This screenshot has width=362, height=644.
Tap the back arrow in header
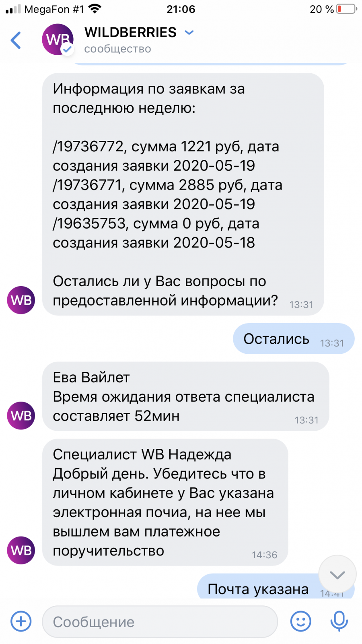(x=16, y=40)
